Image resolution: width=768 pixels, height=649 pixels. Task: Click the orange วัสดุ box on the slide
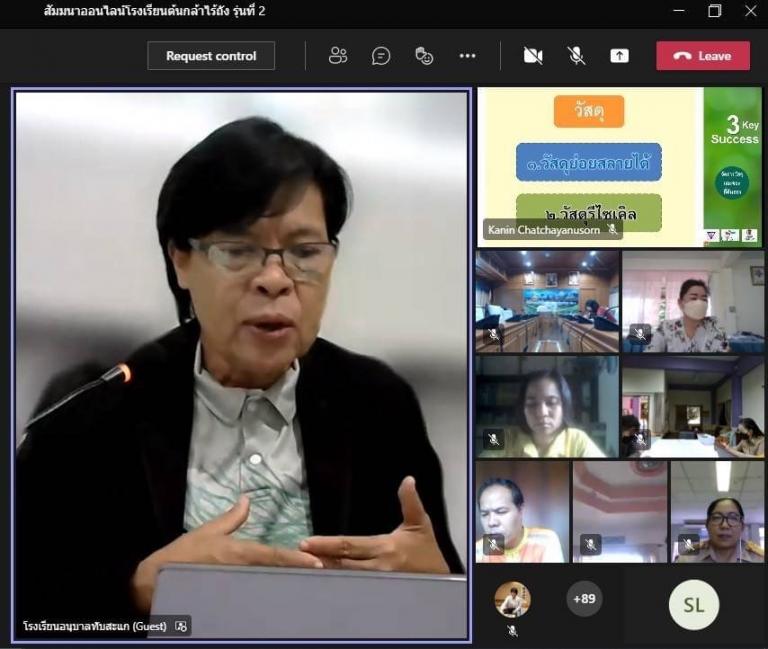[x=588, y=111]
